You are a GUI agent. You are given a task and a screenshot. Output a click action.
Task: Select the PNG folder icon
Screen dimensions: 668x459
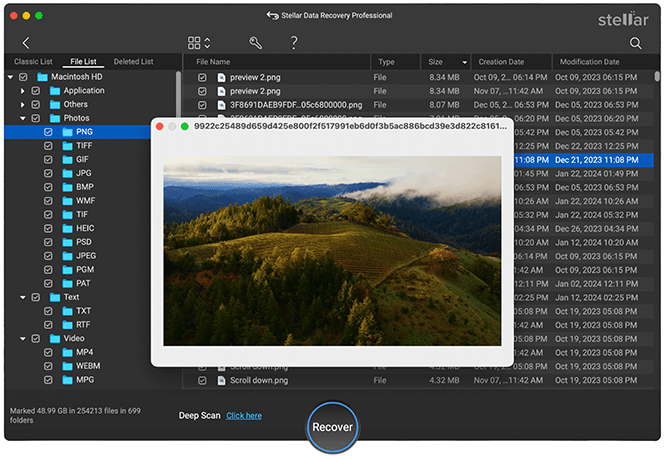pos(70,131)
